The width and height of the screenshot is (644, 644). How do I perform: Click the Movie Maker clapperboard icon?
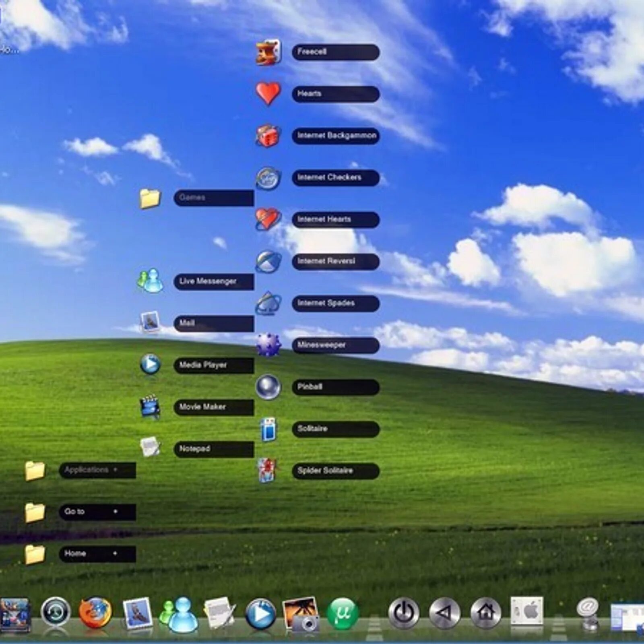(x=150, y=407)
